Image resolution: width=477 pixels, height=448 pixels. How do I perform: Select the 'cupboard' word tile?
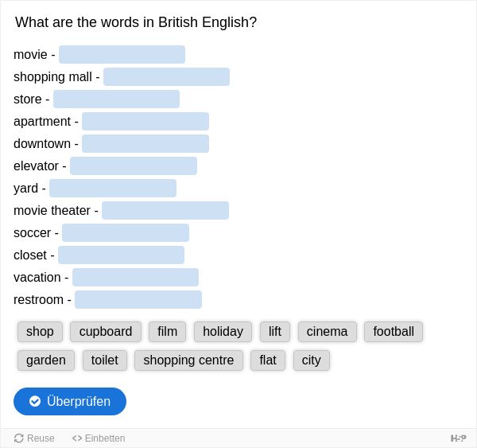click(106, 331)
